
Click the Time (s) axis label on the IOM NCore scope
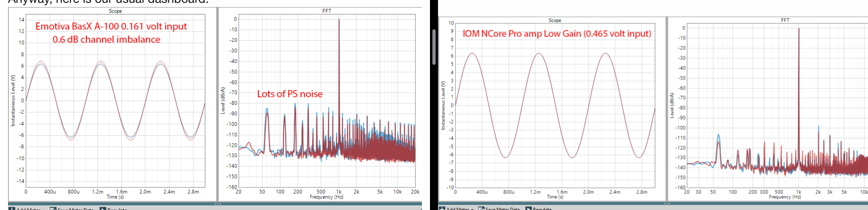[555, 197]
